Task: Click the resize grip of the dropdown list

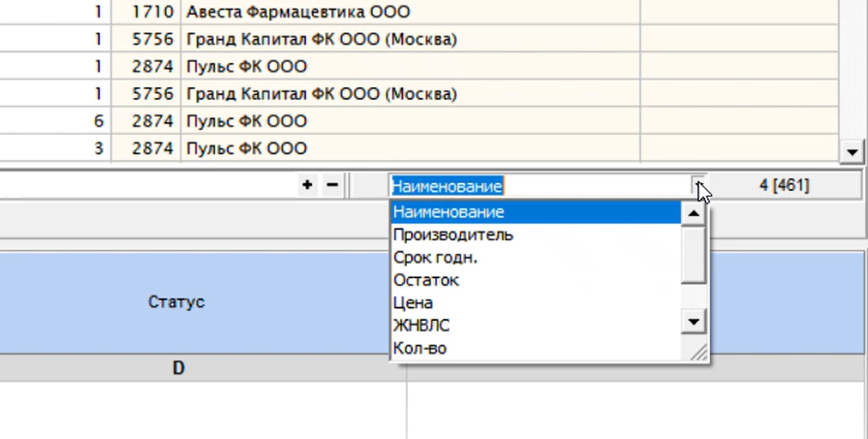Action: (697, 352)
